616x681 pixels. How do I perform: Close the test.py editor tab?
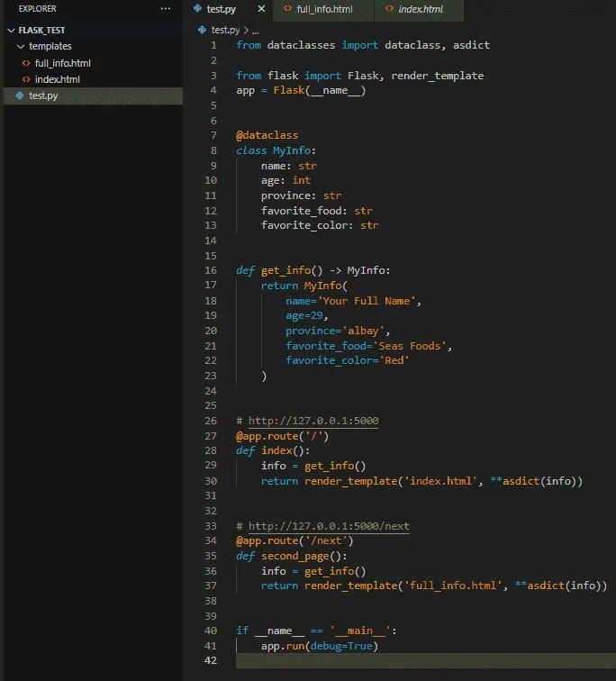(x=261, y=9)
